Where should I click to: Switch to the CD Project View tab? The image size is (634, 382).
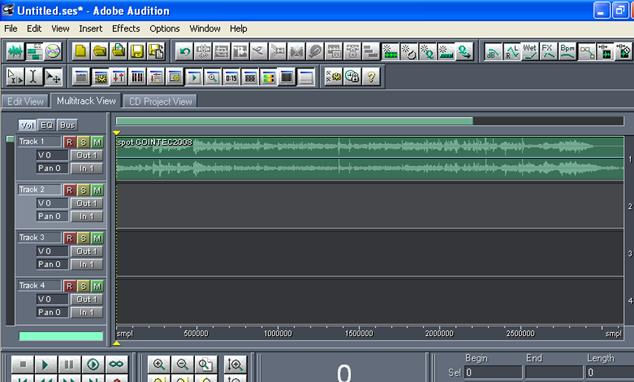(x=161, y=101)
